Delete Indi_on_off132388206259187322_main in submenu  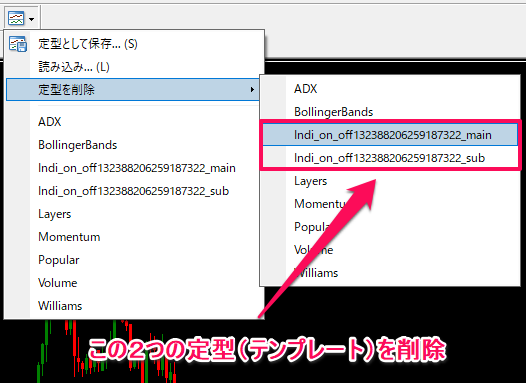[390, 135]
